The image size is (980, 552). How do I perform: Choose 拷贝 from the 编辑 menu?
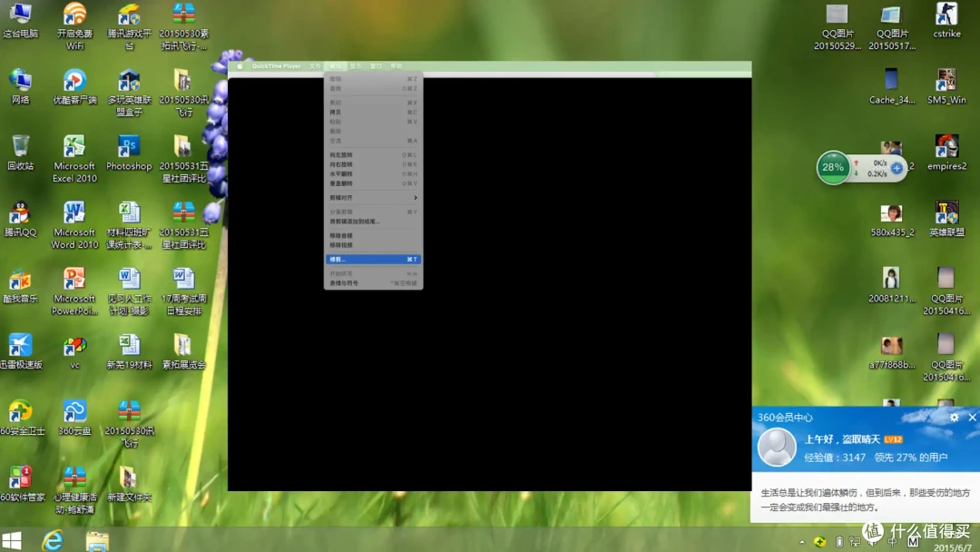pos(373,113)
